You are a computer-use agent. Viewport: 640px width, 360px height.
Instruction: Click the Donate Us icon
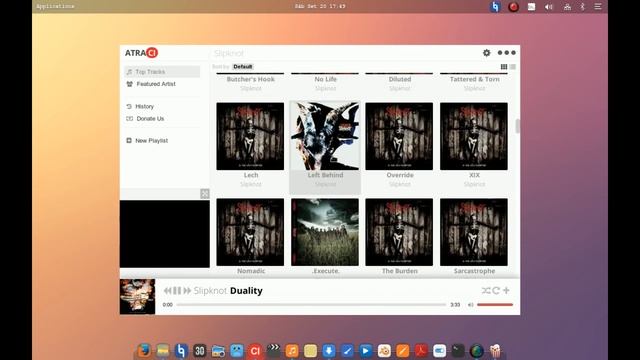click(x=129, y=118)
